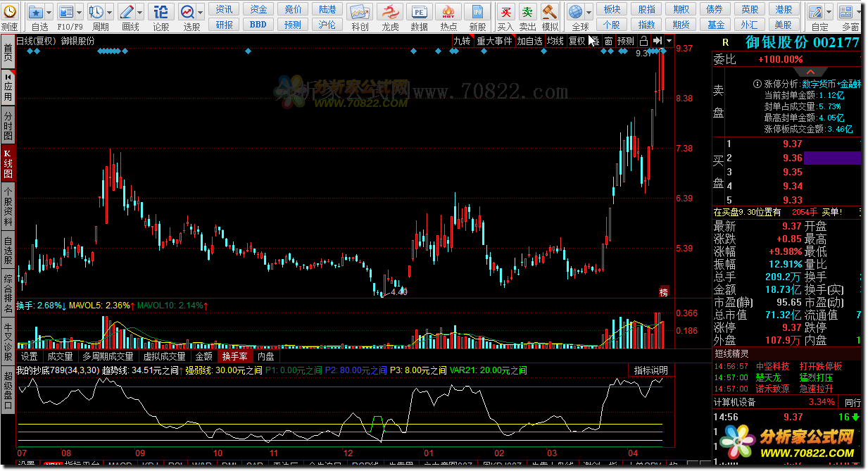868x471 pixels.
Task: Open the 选股 stock screener icon
Action: pos(188,11)
